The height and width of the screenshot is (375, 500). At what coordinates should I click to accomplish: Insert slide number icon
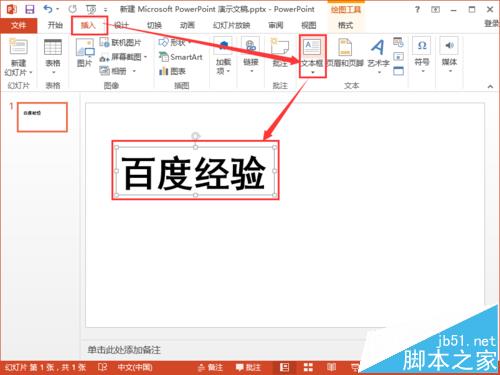point(398,57)
